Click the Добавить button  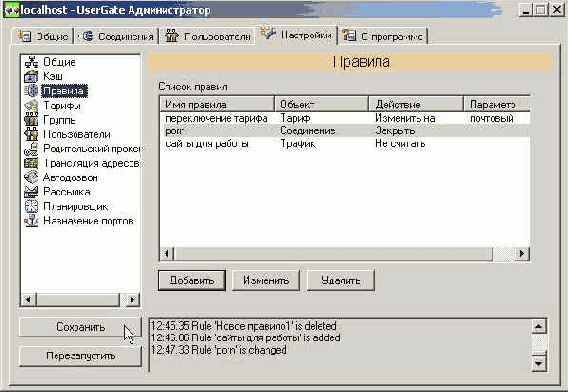[192, 280]
